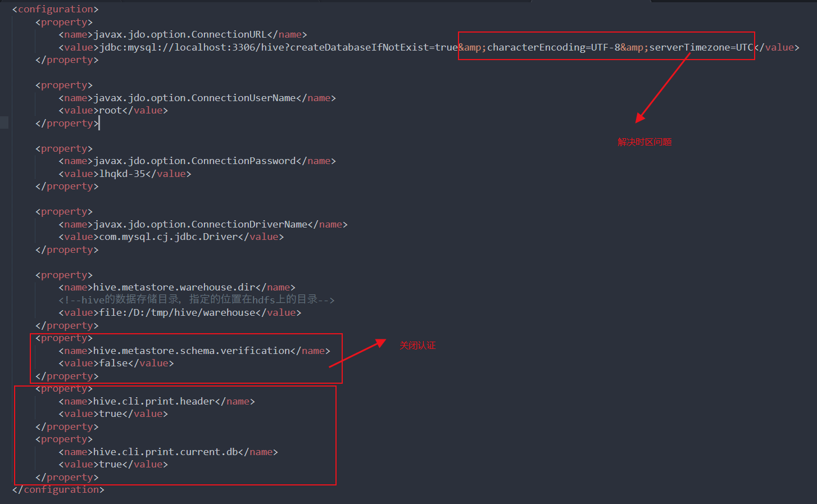Select the javax.jdo.option.ConnectionUserName name

coord(194,98)
